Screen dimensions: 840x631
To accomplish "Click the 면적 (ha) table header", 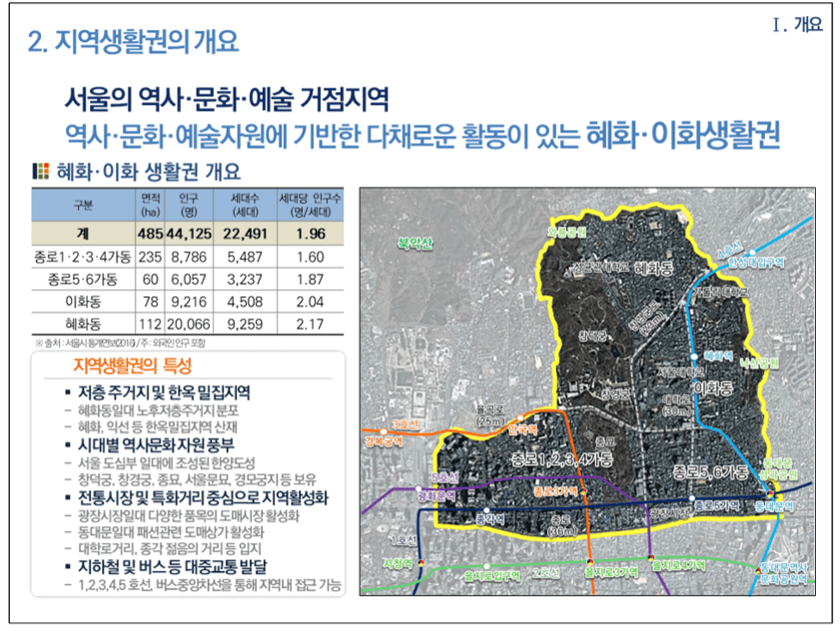I will [151, 205].
